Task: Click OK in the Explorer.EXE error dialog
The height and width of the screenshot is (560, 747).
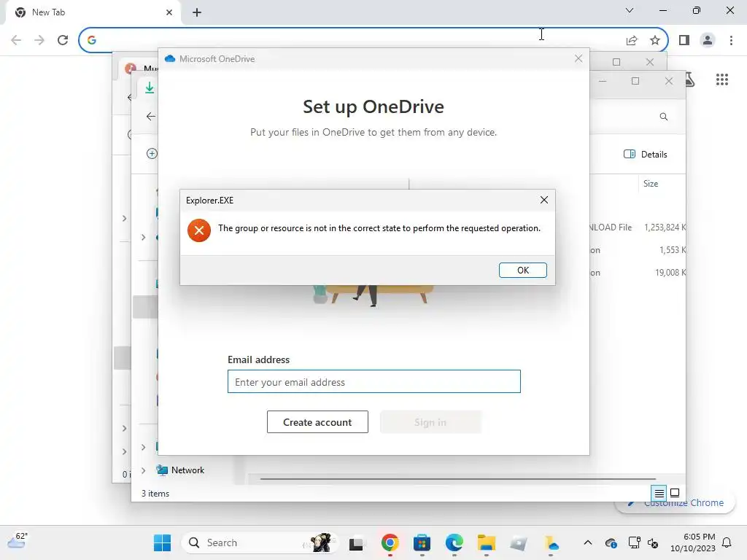Action: [x=522, y=270]
